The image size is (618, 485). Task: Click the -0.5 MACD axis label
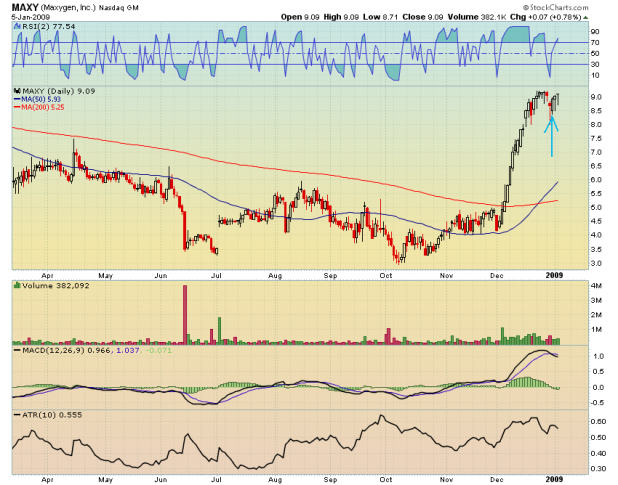[x=597, y=403]
